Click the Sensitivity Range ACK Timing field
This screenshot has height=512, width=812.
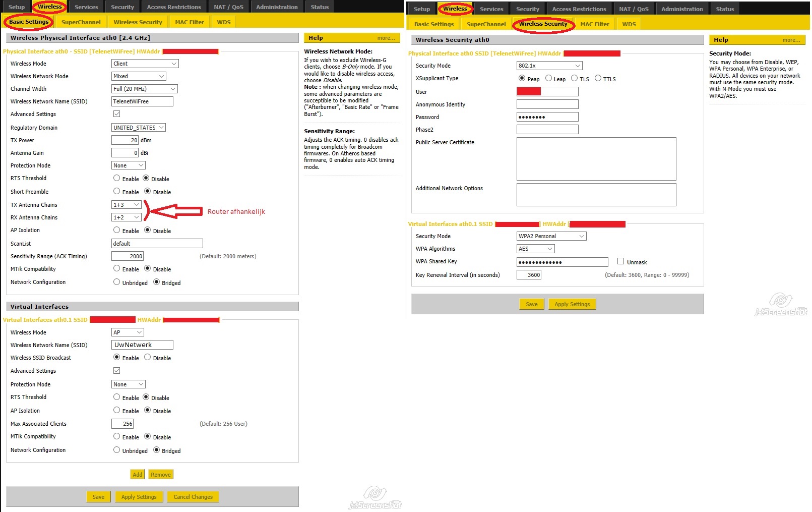coord(128,256)
